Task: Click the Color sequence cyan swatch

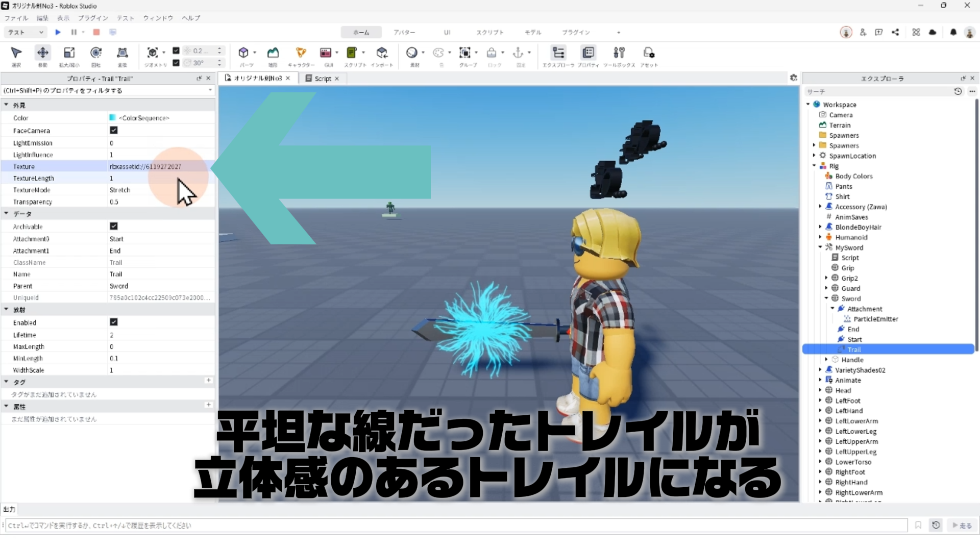Action: [112, 117]
